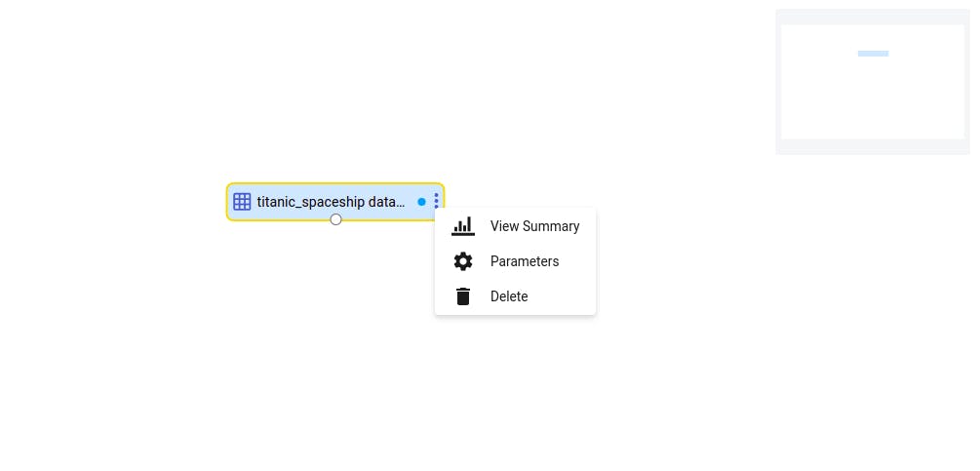Click the table grid icon on the dataset node
Screen dimensions: 980x471
[x=242, y=202]
